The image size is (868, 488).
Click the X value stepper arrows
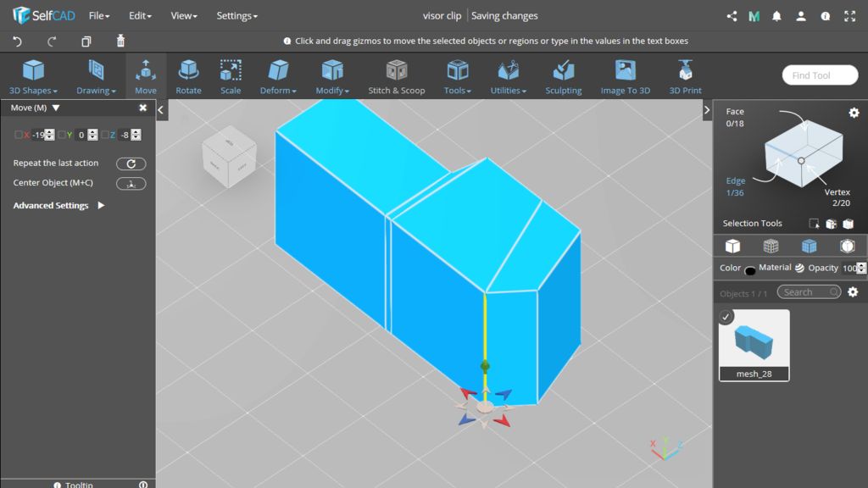(50, 135)
